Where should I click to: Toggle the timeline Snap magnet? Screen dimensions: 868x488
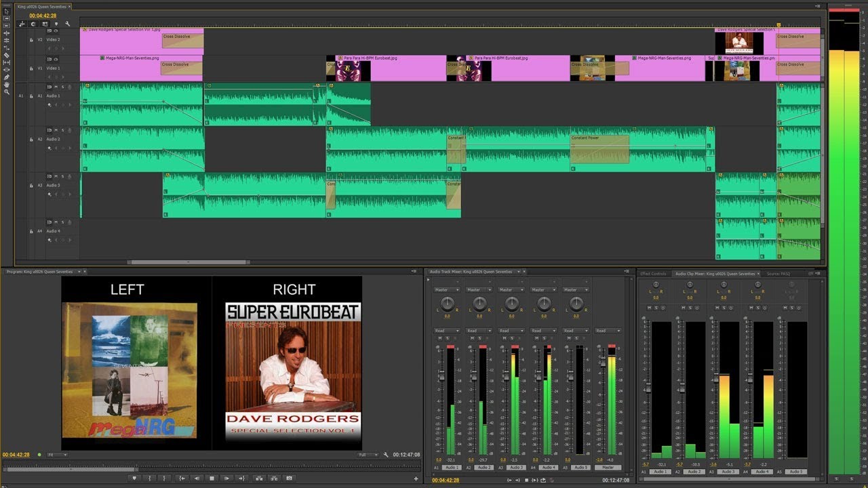click(33, 24)
